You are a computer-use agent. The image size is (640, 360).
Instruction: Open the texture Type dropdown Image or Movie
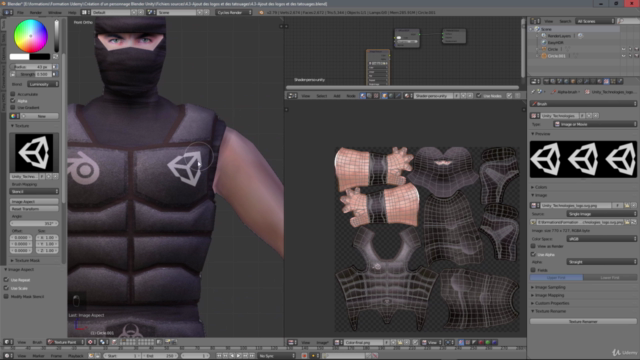click(x=595, y=124)
